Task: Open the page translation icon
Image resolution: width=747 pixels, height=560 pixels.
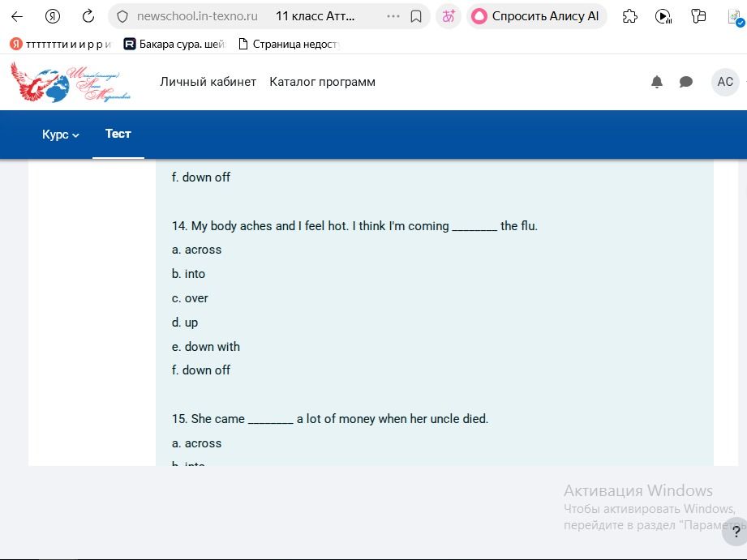Action: 449,17
